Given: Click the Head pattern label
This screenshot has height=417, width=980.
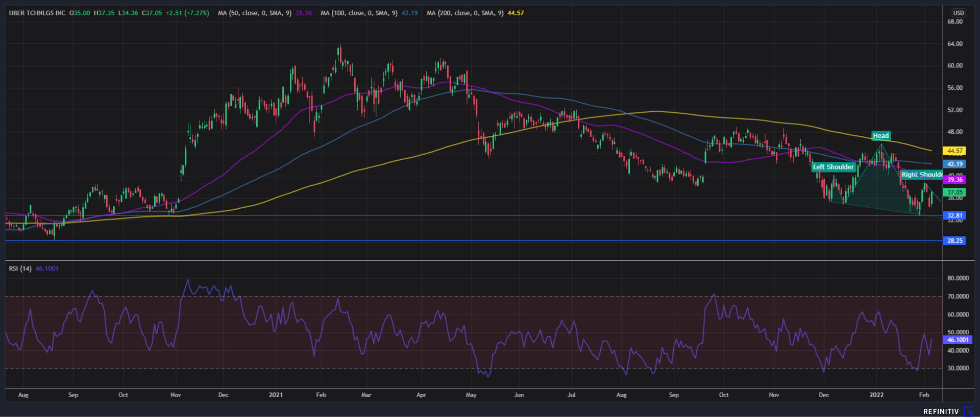Looking at the screenshot, I should coord(880,136).
